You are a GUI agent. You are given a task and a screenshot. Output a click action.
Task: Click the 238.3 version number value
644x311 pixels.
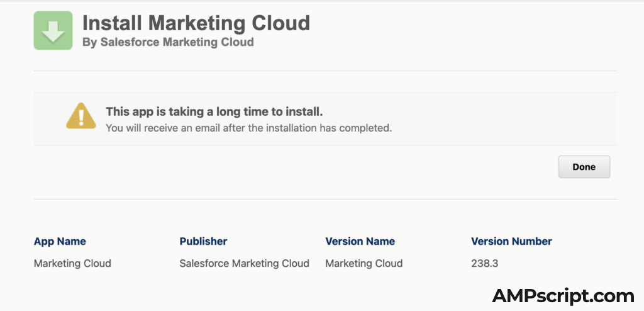click(x=485, y=263)
